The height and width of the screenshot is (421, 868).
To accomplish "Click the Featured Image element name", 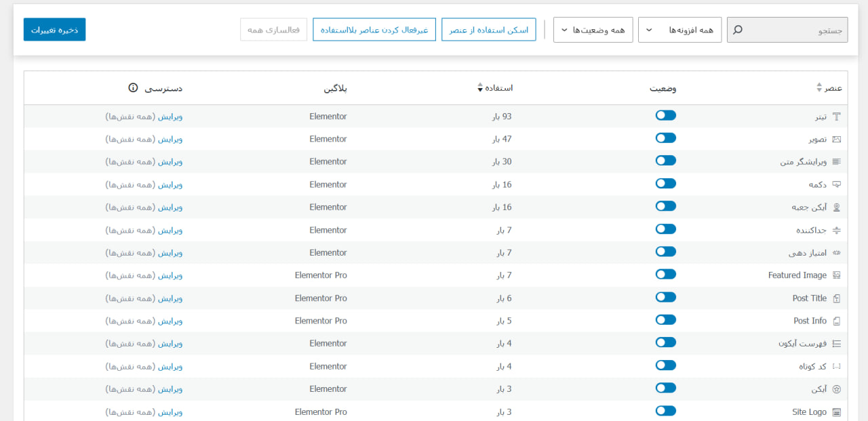I will 797,275.
